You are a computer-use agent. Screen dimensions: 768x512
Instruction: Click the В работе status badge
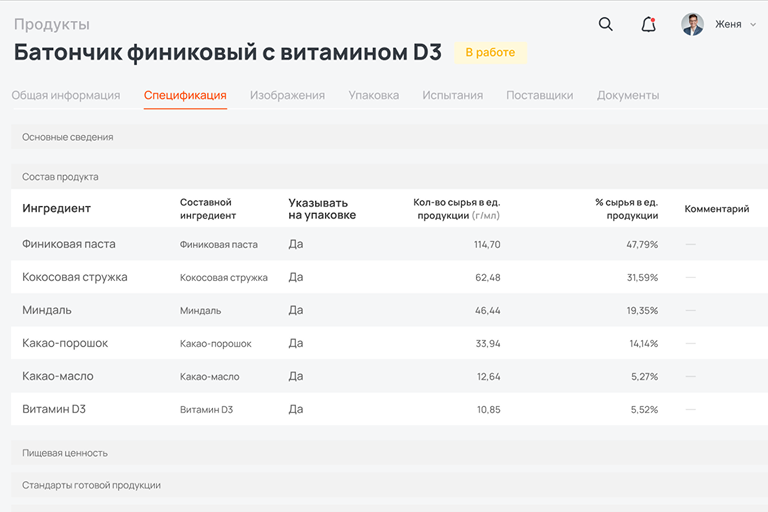[490, 53]
